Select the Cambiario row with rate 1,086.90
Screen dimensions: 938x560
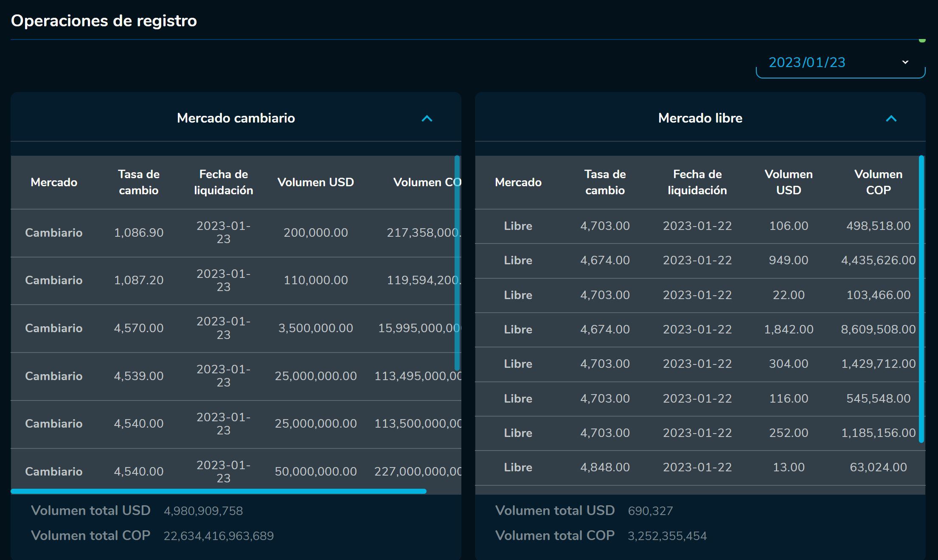pos(139,232)
